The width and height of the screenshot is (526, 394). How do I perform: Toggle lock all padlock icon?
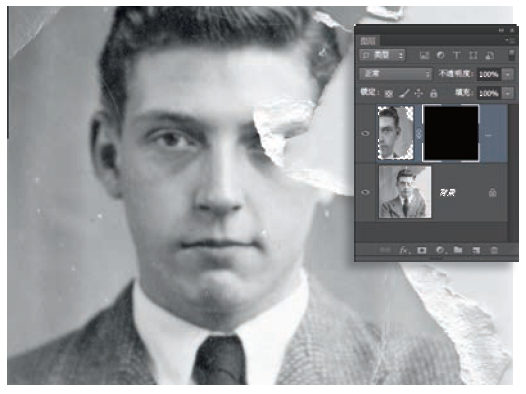pos(433,93)
